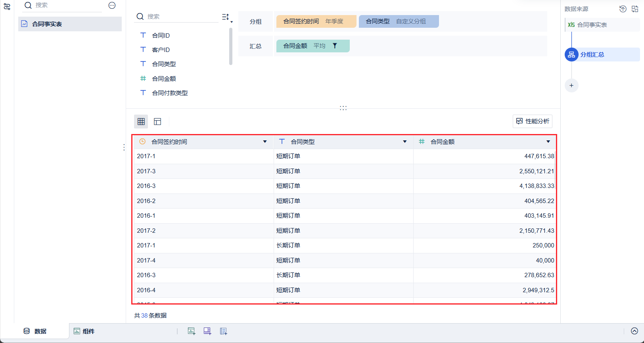Click the text type icon of 合同付款类型
This screenshot has height=343, width=644.
point(143,93)
